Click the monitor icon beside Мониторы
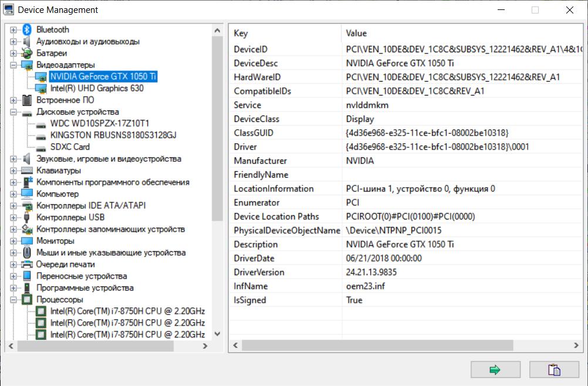Image resolution: width=588 pixels, height=386 pixels. 26,241
